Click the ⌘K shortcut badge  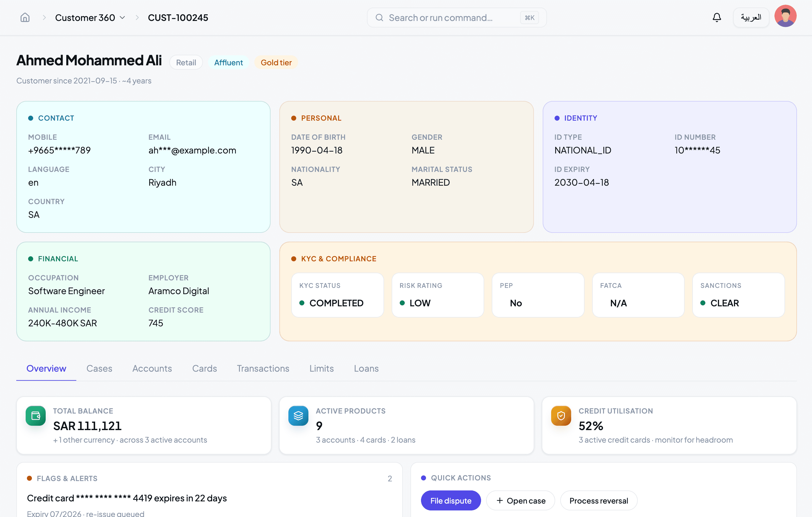coord(530,18)
